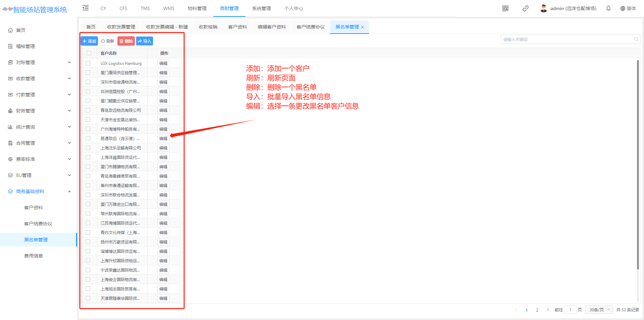Image resolution: width=644 pixels, height=320 pixels.
Task: Click the blue 添加 button
Action: 89,41
